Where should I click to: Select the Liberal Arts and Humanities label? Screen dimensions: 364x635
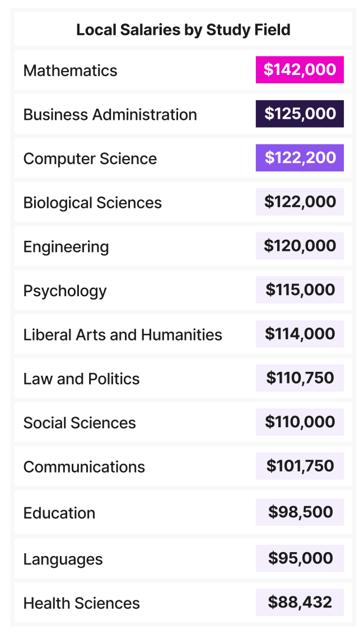point(123,335)
